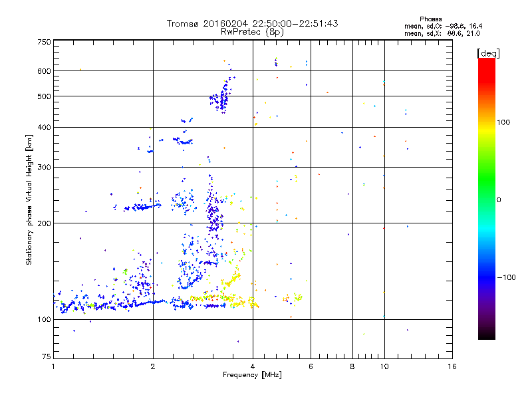
Task: Click the '[deg]' colorbar unit label
Action: tap(488, 53)
